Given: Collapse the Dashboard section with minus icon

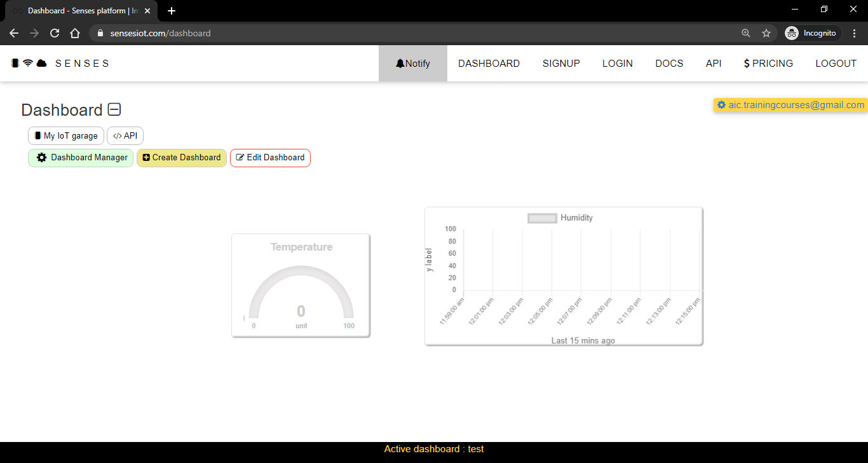Looking at the screenshot, I should 114,110.
